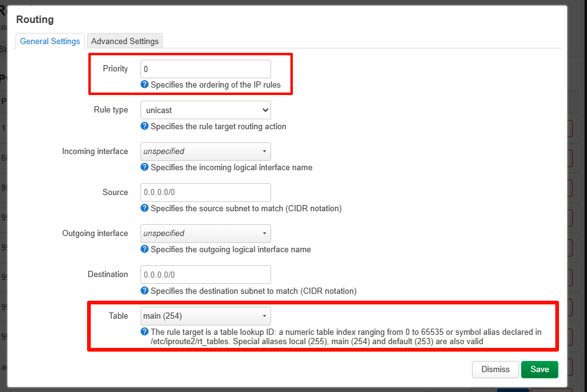The width and height of the screenshot is (587, 392).
Task: Click into the Source subnet field
Action: (205, 193)
